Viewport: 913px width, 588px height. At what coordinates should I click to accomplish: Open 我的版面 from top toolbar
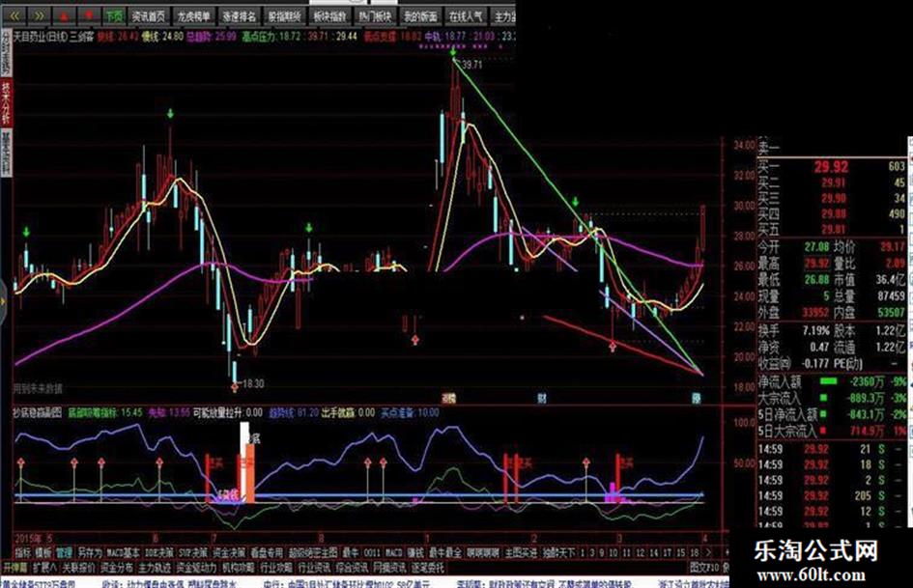[x=420, y=16]
